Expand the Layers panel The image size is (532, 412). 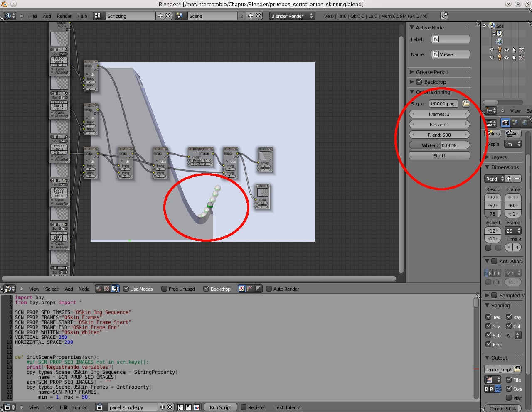pos(487,157)
